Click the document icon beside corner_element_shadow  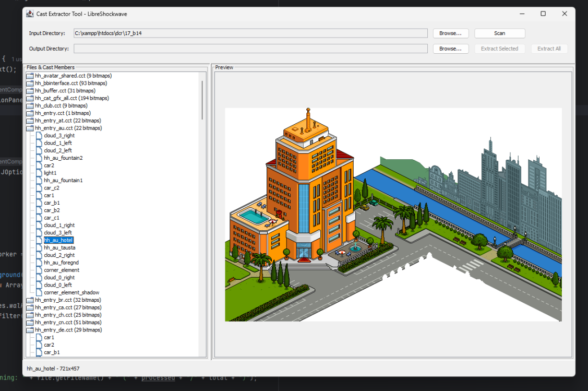[x=39, y=292]
